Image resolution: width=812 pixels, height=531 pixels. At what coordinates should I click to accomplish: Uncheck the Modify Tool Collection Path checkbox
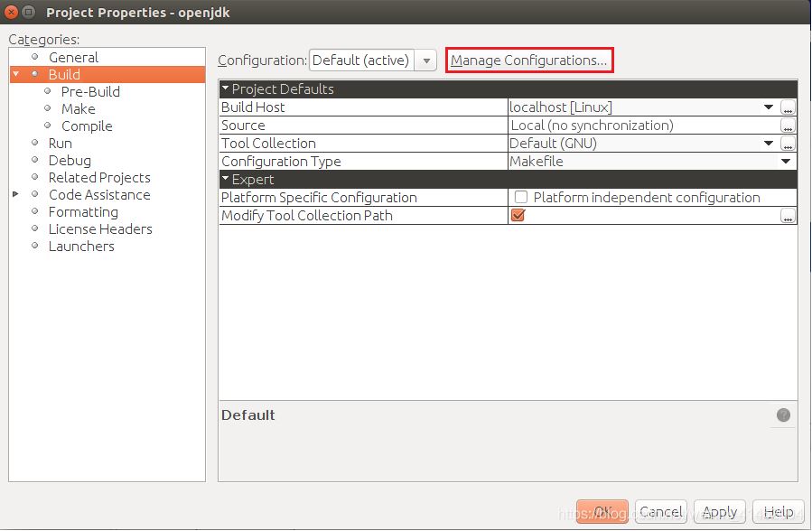(518, 216)
